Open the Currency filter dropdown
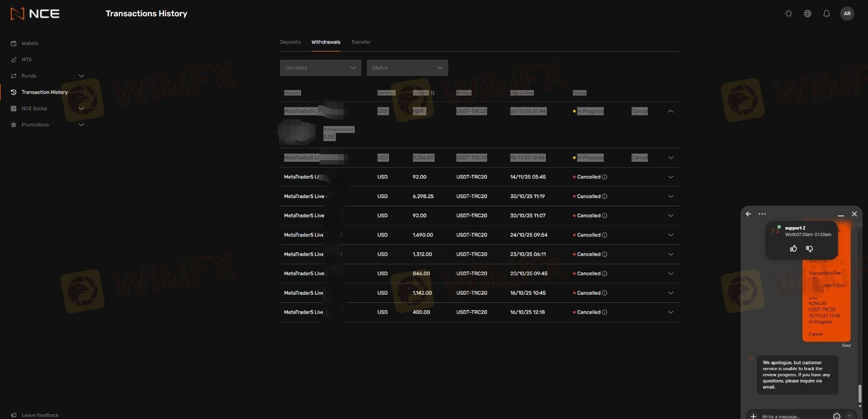Image resolution: width=868 pixels, height=419 pixels. (x=320, y=68)
